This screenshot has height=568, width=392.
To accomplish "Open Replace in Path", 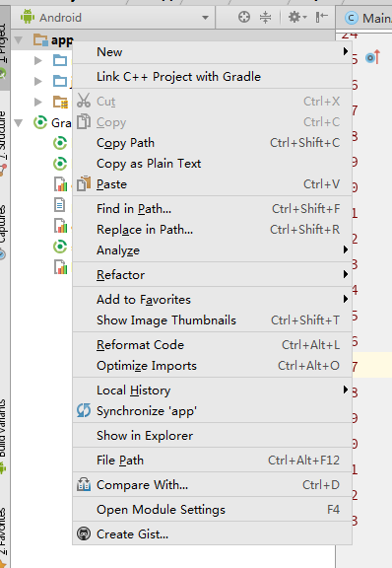I will pyautogui.click(x=212, y=230).
